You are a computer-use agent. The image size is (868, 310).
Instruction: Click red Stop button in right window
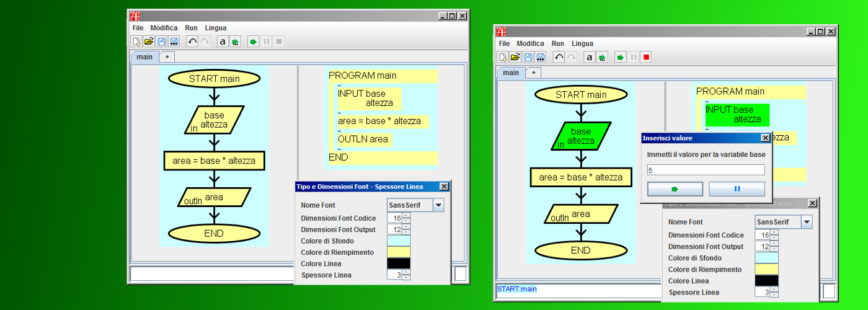click(x=646, y=57)
